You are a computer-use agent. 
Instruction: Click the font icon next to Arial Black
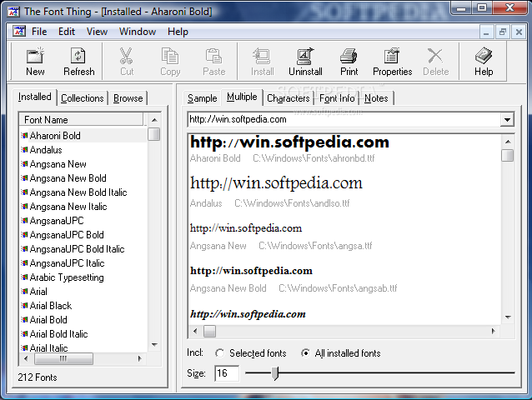tap(24, 306)
